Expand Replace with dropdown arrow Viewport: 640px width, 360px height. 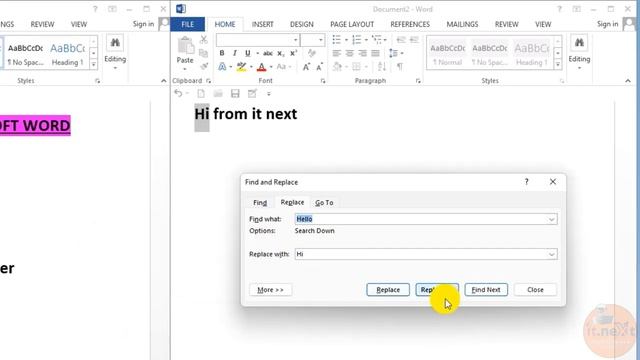(551, 254)
